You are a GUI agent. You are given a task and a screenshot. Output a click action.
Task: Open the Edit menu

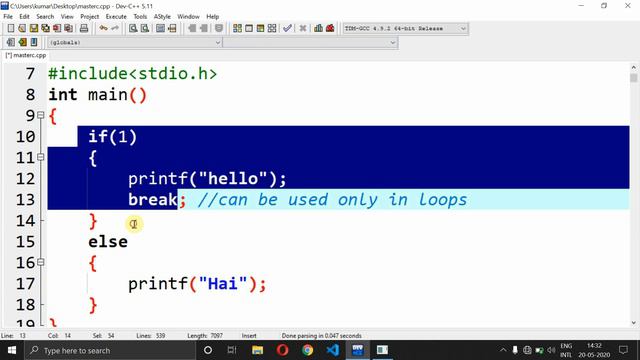(24, 17)
